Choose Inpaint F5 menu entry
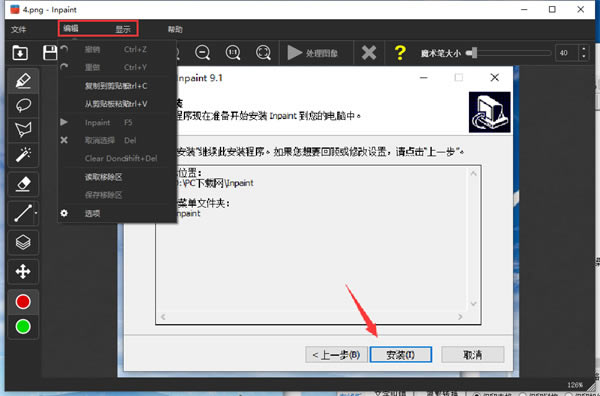The width and height of the screenshot is (600, 396). click(116, 122)
